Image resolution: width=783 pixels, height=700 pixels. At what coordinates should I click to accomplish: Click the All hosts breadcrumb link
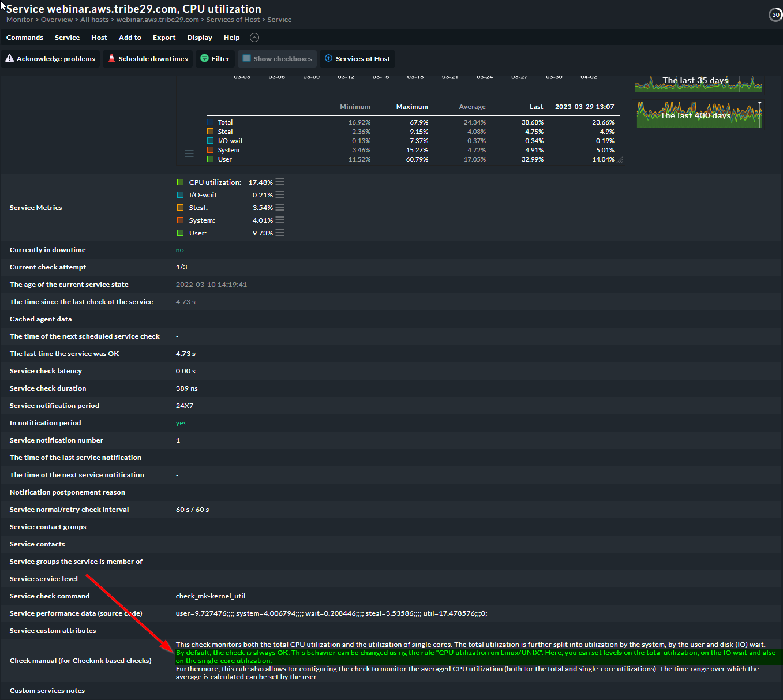coord(95,20)
